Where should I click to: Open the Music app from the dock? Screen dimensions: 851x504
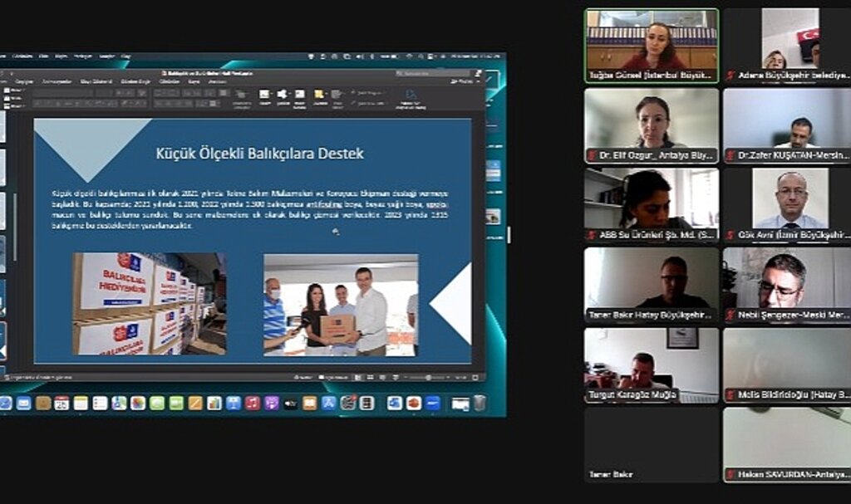[253, 403]
